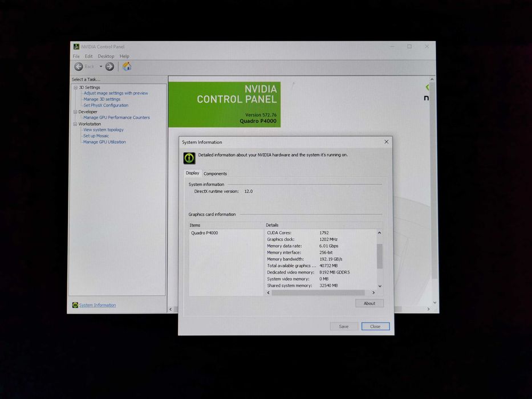Click the NVIDIA Control Panel title icon

click(76, 47)
